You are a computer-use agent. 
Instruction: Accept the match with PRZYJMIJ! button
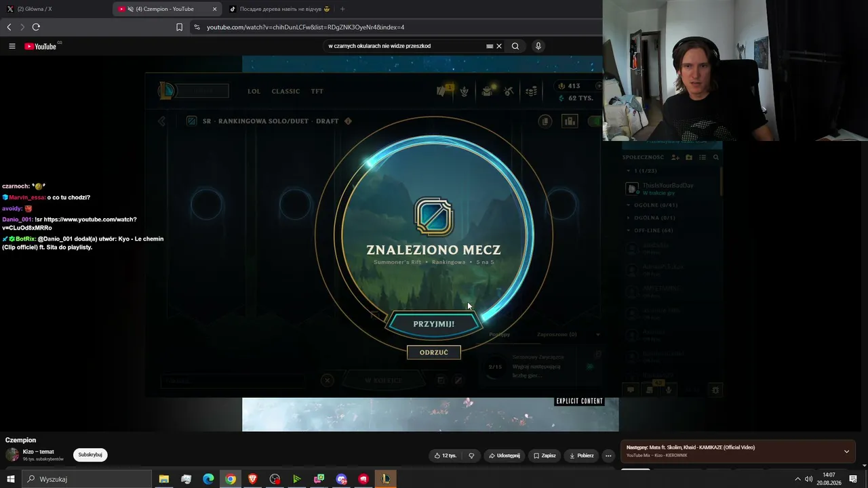pyautogui.click(x=433, y=324)
